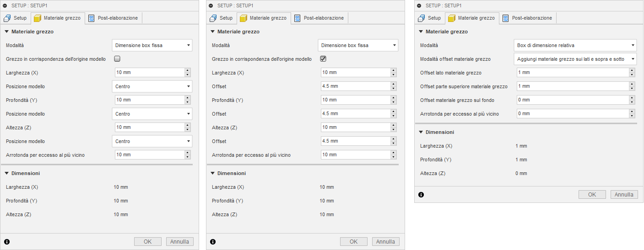Increment Offset lato materiale grezzo stepper
The image size is (644, 250).
click(632, 70)
